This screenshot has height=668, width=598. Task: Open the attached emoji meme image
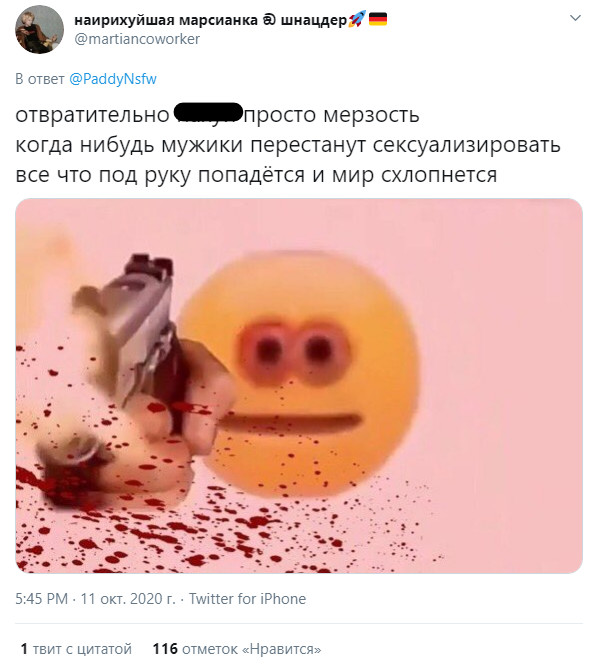pyautogui.click(x=299, y=386)
